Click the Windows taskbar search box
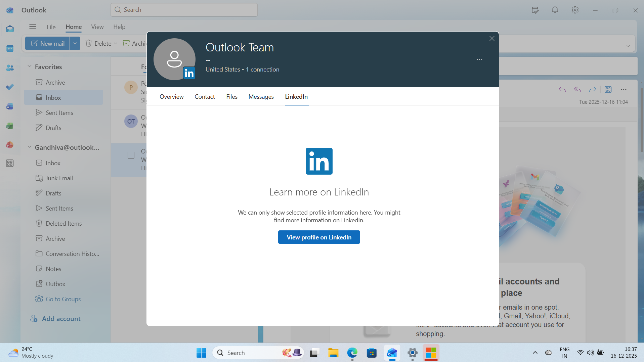Screen dimensions: 644x362 [258, 353]
